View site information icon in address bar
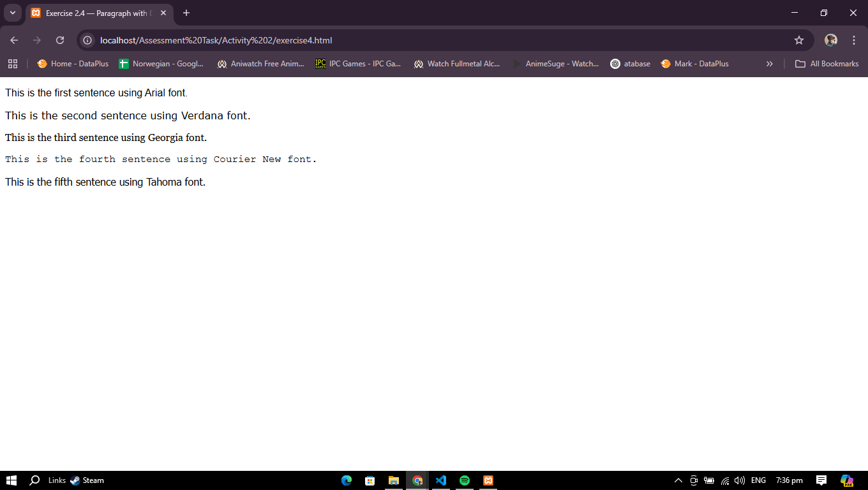The image size is (868, 490). 88,40
